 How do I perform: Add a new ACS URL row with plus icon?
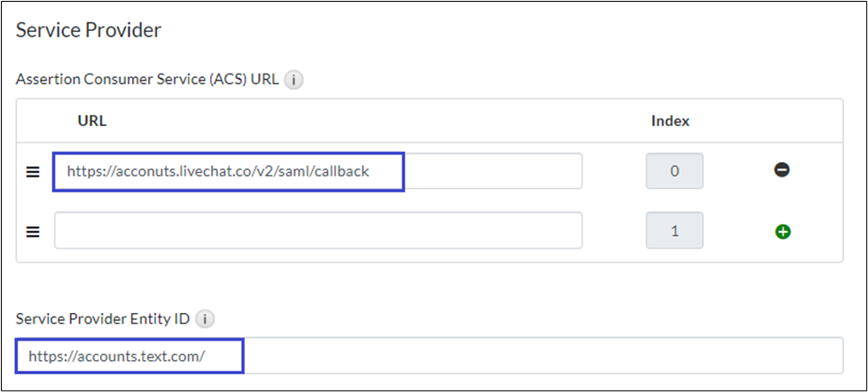782,231
